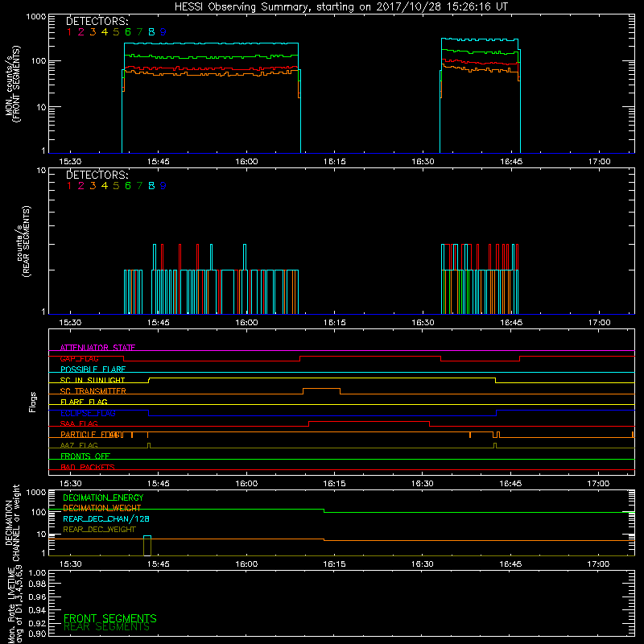
Task: Click the 1000 y-axis value on front segments plot
Action: tap(35, 17)
